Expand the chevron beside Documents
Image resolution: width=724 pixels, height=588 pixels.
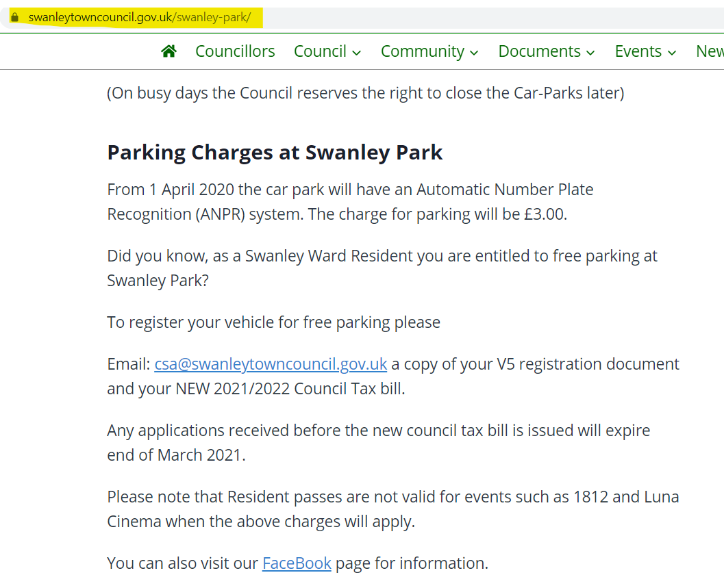point(590,53)
